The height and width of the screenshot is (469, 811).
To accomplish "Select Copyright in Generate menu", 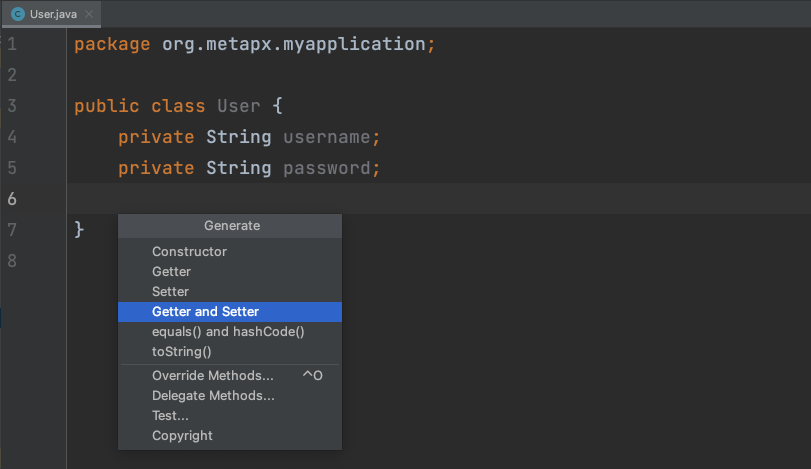I will point(230,435).
